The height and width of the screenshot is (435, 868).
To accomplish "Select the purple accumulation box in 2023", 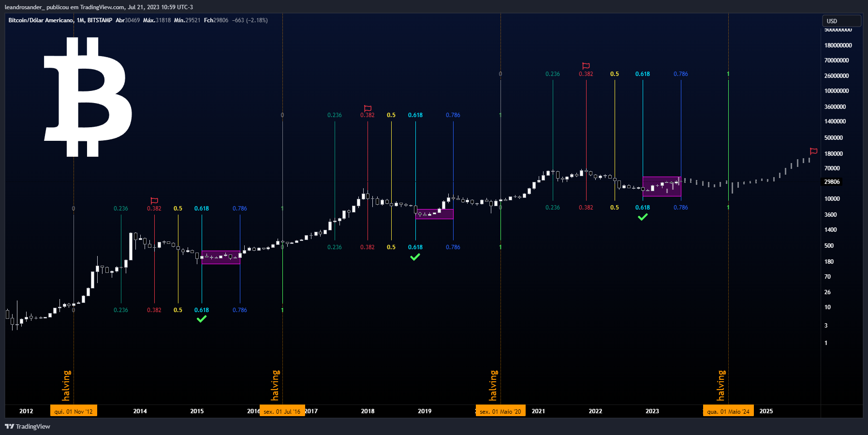I will point(662,186).
